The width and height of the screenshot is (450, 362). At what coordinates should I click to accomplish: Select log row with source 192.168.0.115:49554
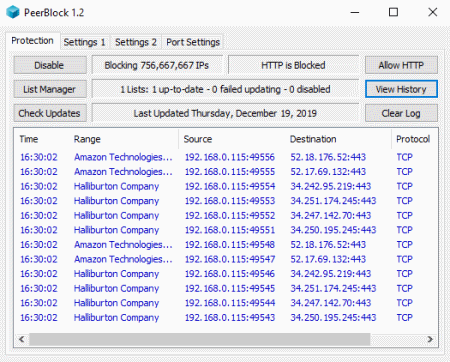226,186
